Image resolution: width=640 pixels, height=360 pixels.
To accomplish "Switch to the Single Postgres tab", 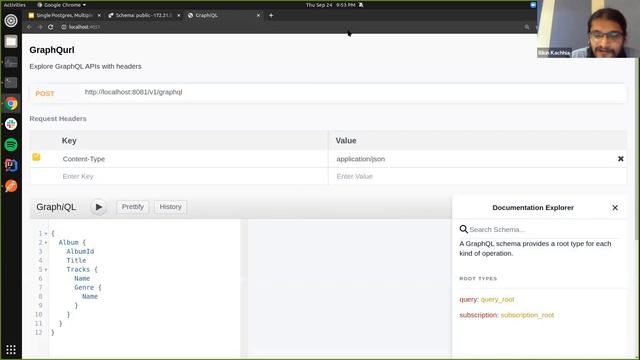I will point(64,16).
